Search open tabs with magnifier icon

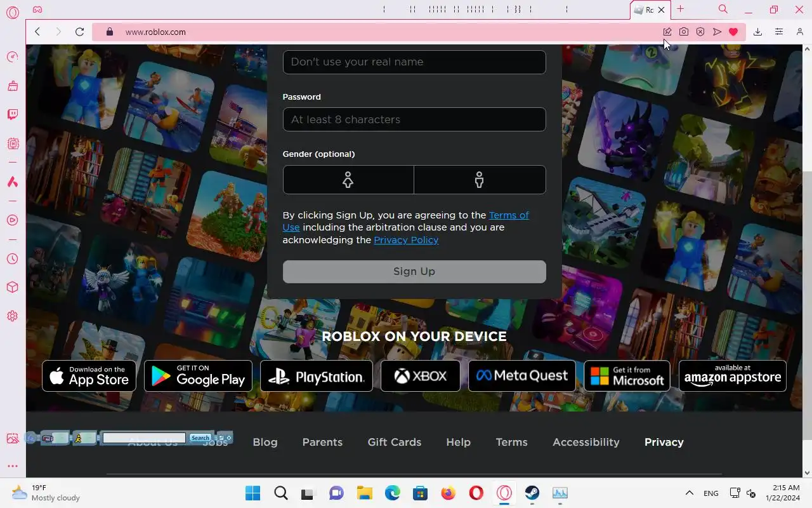[723, 9]
